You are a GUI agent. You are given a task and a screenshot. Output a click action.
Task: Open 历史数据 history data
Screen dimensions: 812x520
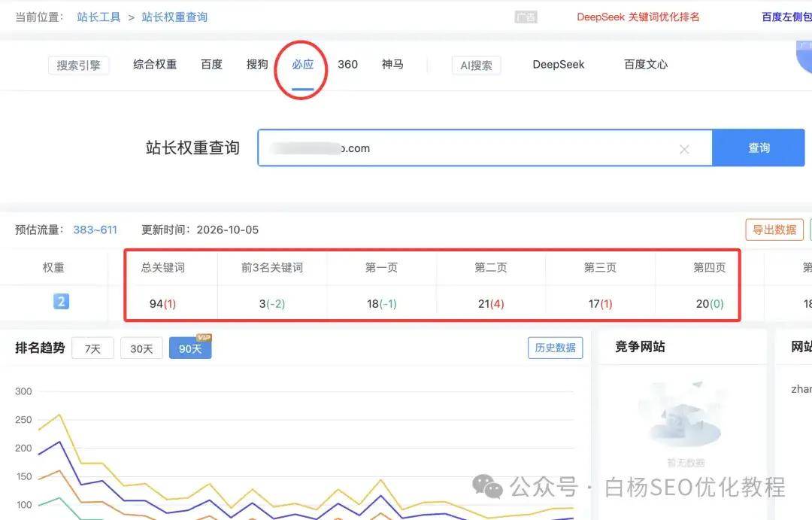(555, 348)
